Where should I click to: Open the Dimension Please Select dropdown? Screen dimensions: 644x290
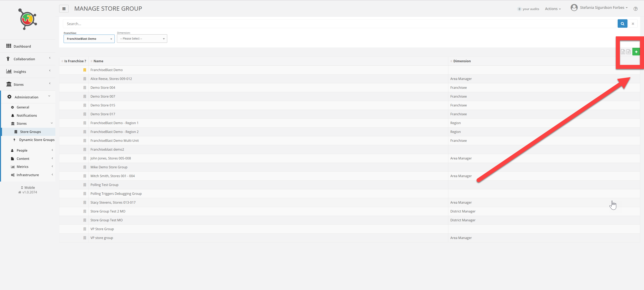tap(142, 39)
